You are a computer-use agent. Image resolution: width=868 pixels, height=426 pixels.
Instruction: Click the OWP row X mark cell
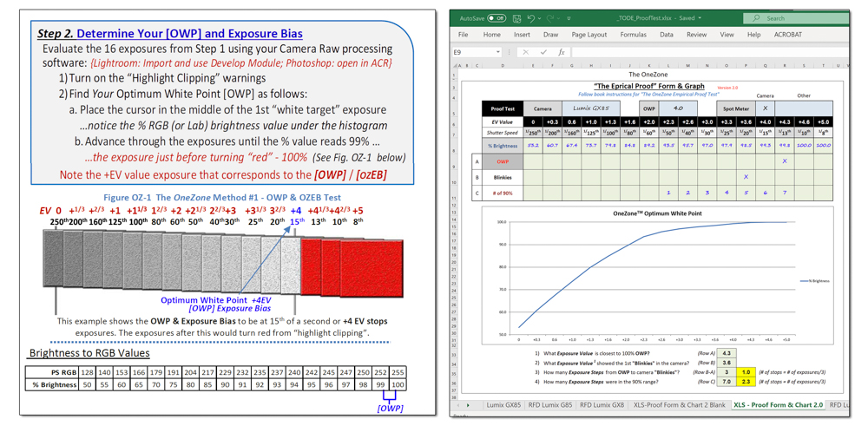pos(784,161)
